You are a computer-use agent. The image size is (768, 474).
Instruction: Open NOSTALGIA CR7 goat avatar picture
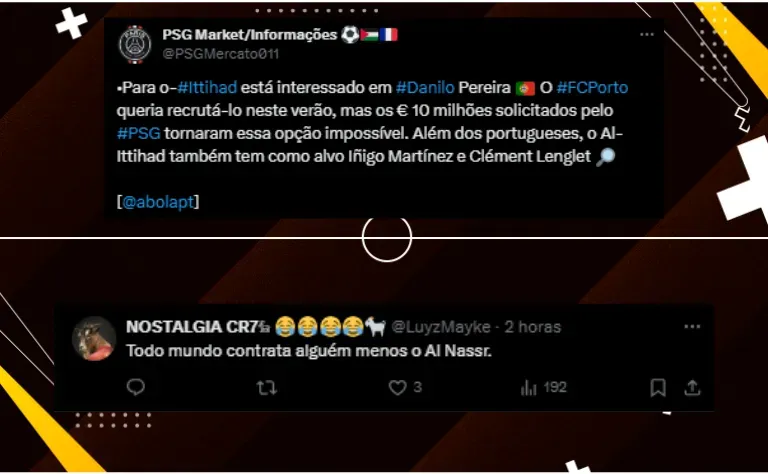tap(94, 338)
